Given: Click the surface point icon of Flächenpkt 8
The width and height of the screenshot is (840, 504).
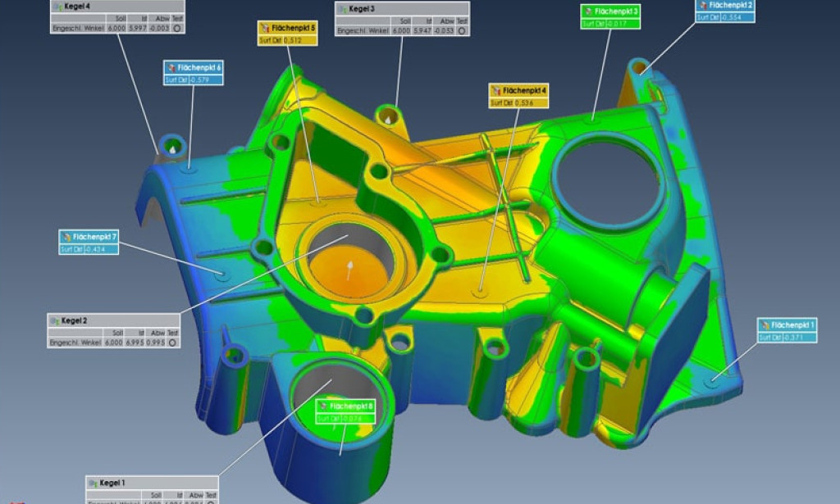Looking at the screenshot, I should click(323, 406).
